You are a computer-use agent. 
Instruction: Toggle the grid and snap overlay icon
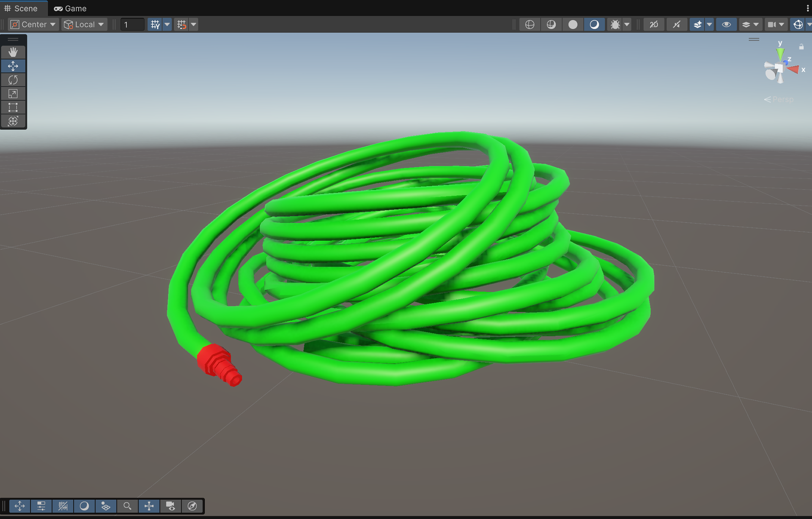(63, 506)
